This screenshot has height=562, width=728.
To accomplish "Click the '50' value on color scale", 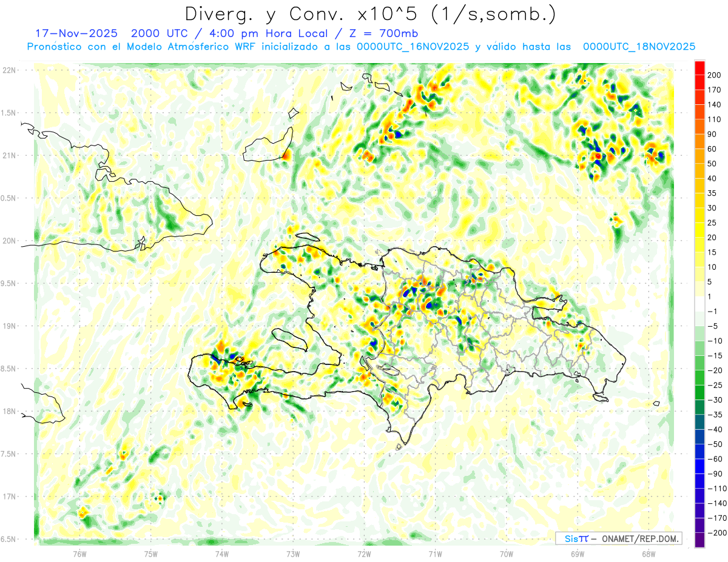I will [713, 164].
